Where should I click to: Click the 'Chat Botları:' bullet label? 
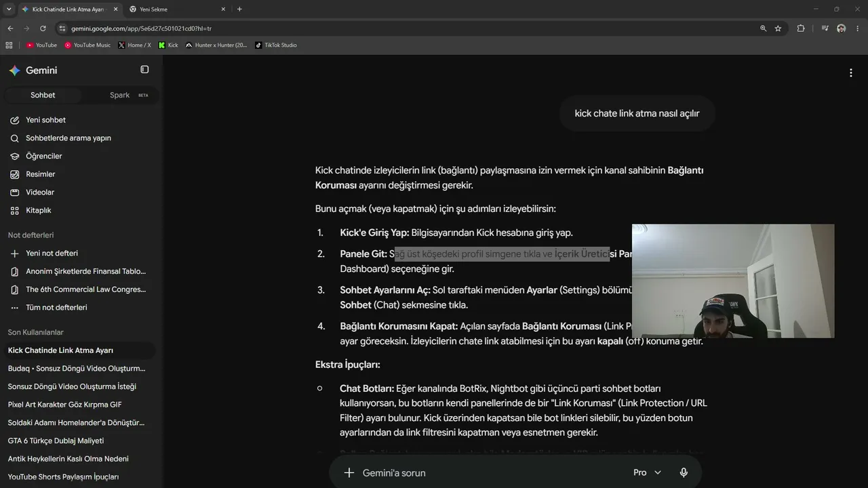pyautogui.click(x=367, y=388)
